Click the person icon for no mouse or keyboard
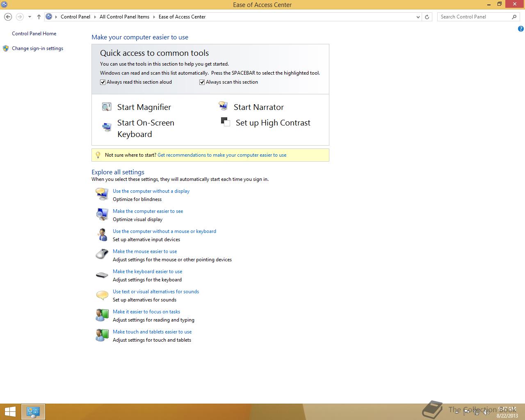525x420 pixels. click(102, 234)
